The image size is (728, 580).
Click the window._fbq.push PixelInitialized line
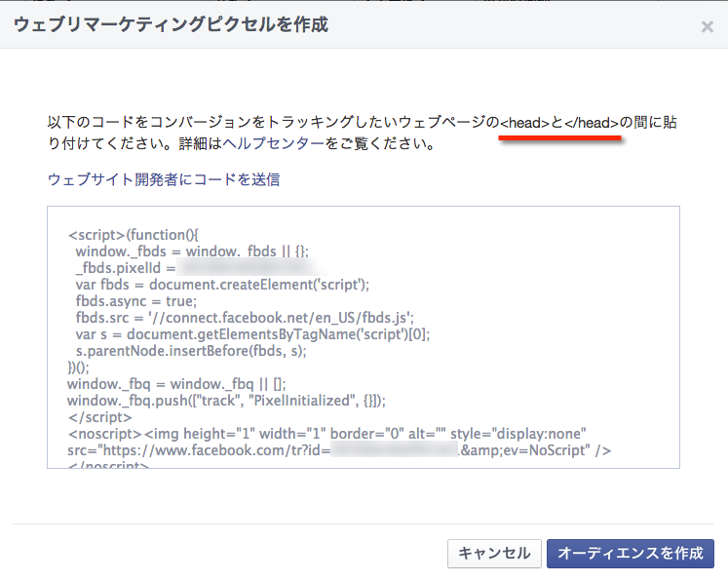click(226, 401)
